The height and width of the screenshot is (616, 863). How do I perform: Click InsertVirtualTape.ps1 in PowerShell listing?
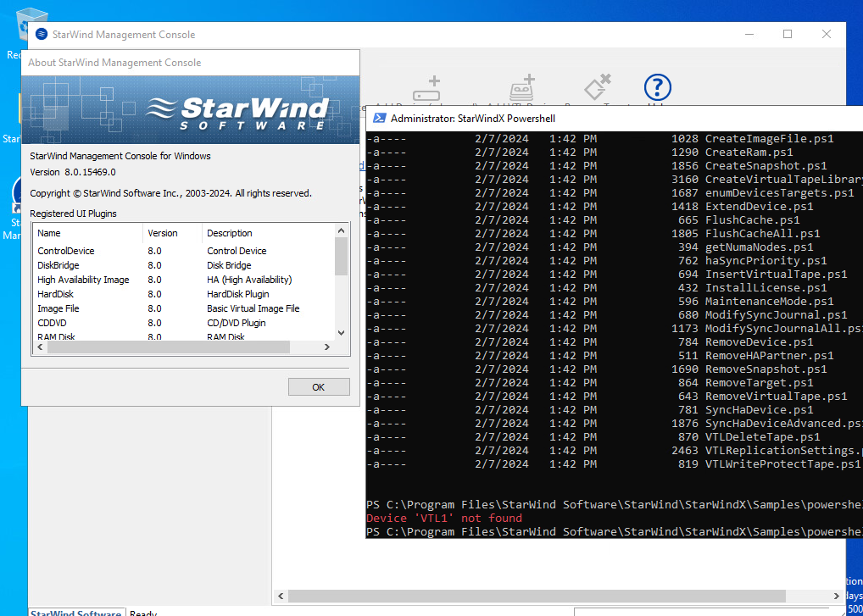tap(776, 274)
